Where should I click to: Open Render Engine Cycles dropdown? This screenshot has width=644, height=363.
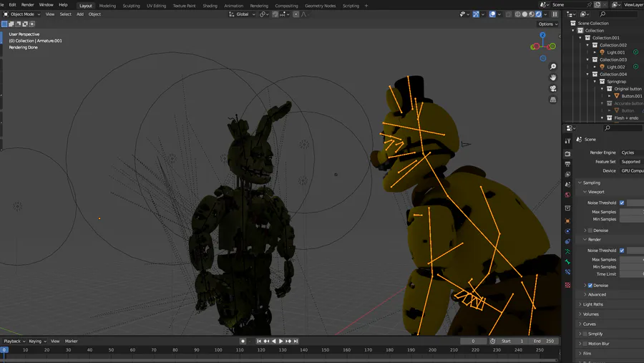pyautogui.click(x=632, y=153)
